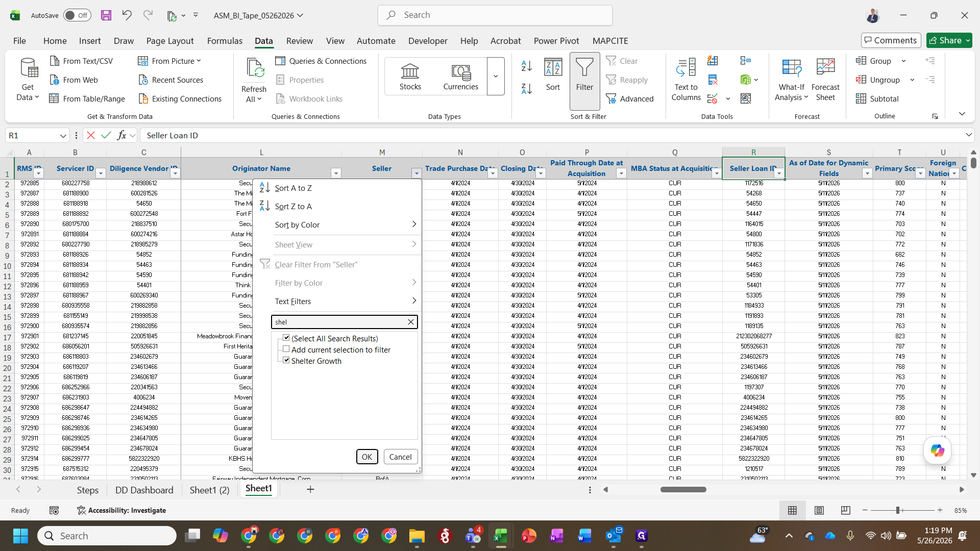Sort ascending A to Z ribbon icon
Image resolution: width=980 pixels, height=551 pixels.
[527, 65]
